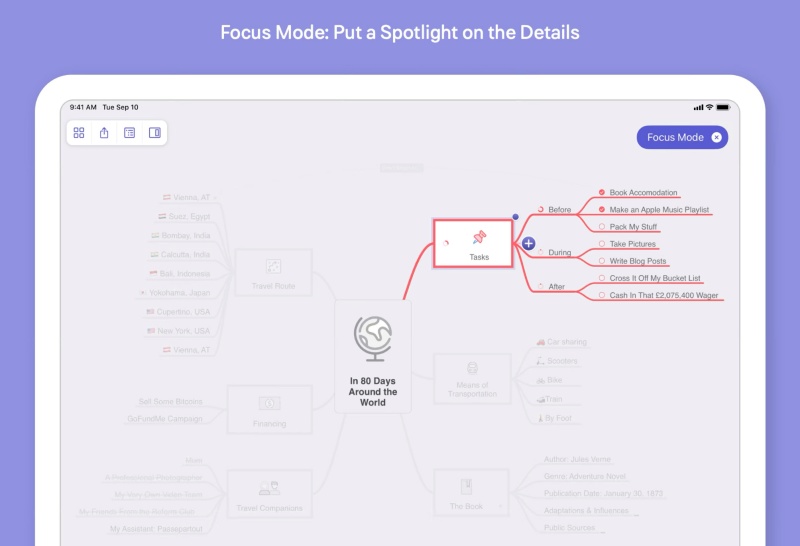Toggle the sidebar panel icon
Viewport: 800px width, 546px height.
[155, 133]
